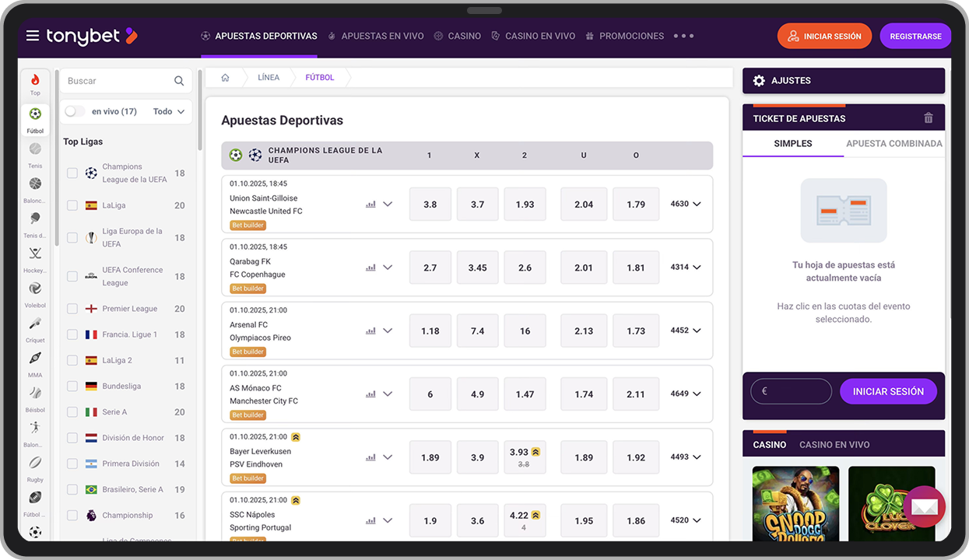Click the three-dots more navigation icon
969x560 pixels.
683,36
